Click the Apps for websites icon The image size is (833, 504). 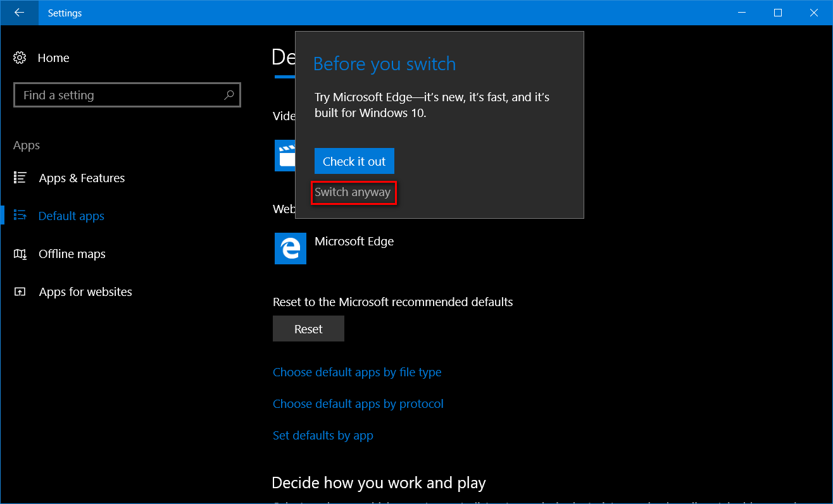(20, 292)
